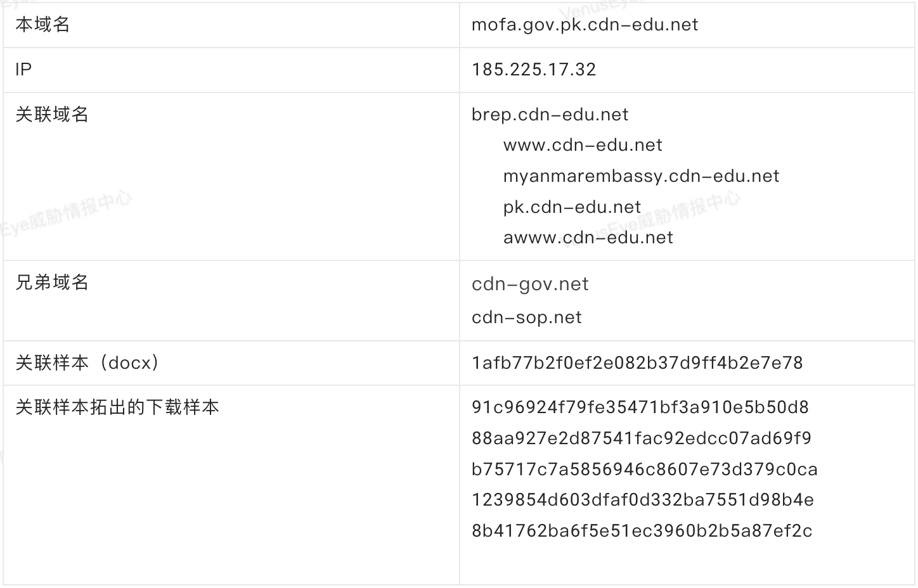Select the 兄弟域名 row label
This screenshot has width=918, height=588.
[52, 283]
